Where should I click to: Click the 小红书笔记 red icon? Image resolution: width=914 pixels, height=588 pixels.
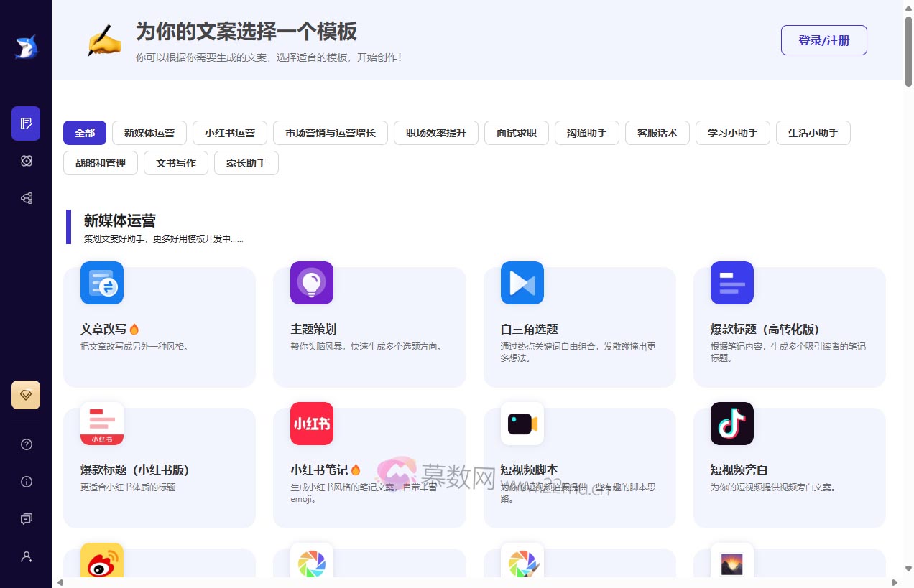click(311, 424)
